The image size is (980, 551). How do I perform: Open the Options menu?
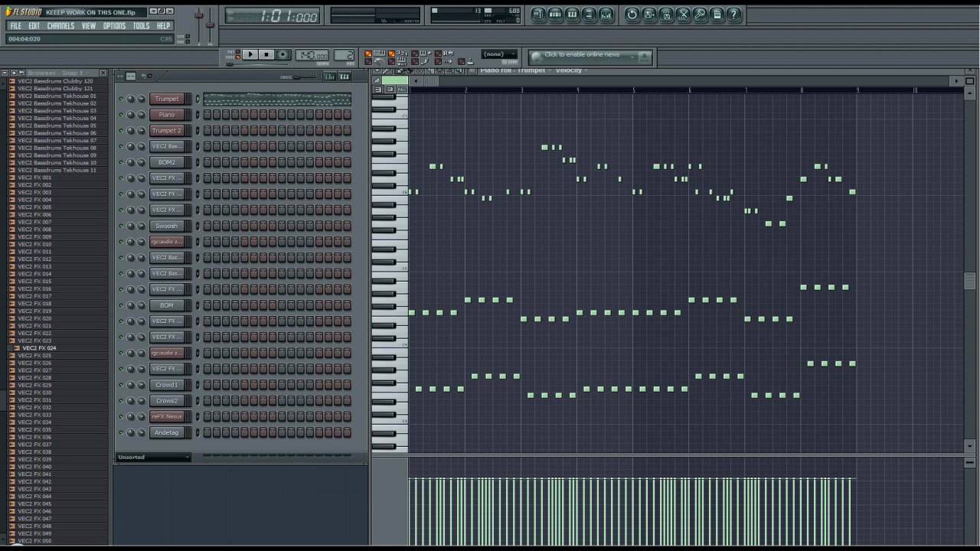114,26
